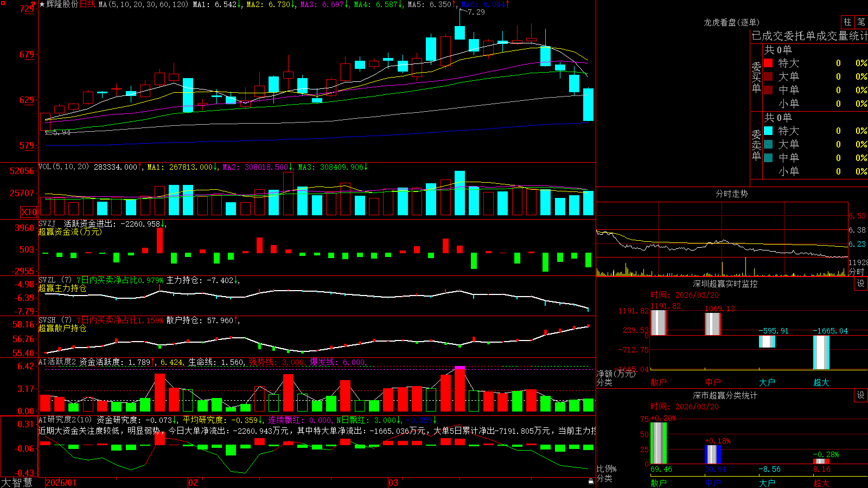Click the AI活跃度2 indicator name
868x488 pixels.
click(58, 362)
